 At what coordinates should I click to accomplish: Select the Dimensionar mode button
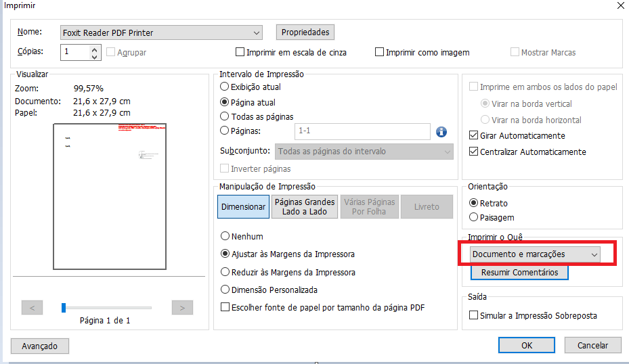(x=243, y=207)
